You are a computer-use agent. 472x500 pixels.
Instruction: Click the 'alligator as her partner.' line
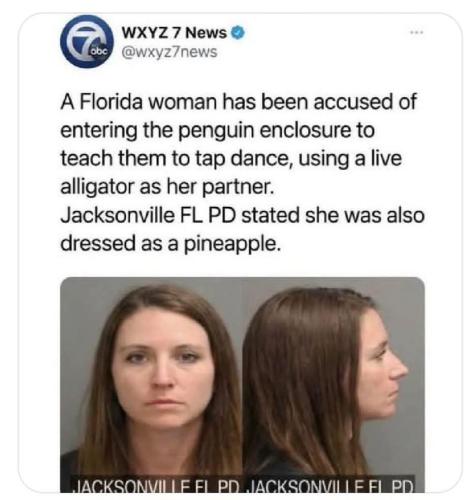pos(167,187)
